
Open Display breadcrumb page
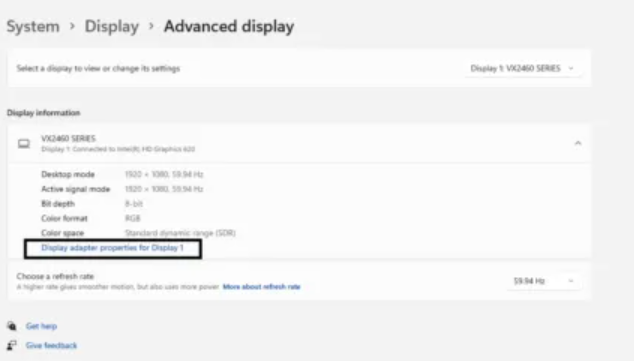pyautogui.click(x=112, y=26)
